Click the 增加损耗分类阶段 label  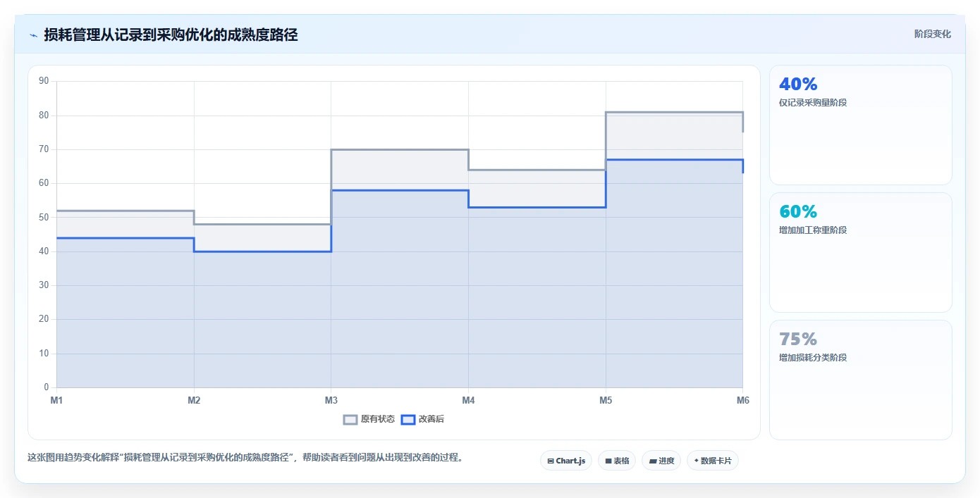[x=813, y=357]
